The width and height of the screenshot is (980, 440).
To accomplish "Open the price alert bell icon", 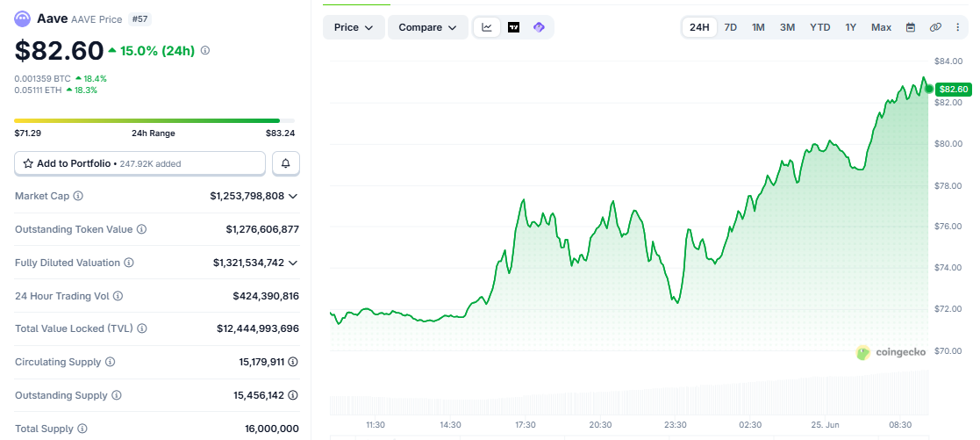I will [x=286, y=163].
